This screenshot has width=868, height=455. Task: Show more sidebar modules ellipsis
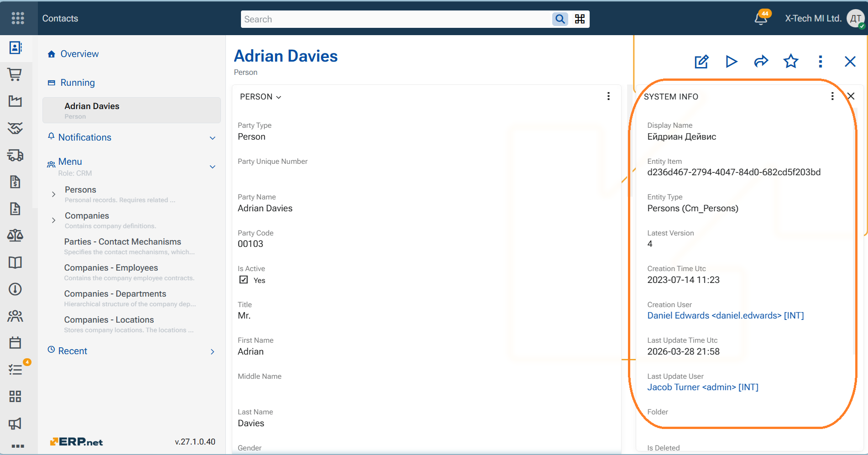(17, 446)
